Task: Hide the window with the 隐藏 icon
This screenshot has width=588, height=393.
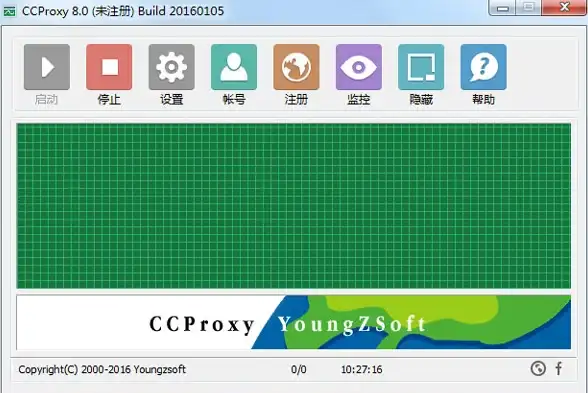Action: [421, 67]
